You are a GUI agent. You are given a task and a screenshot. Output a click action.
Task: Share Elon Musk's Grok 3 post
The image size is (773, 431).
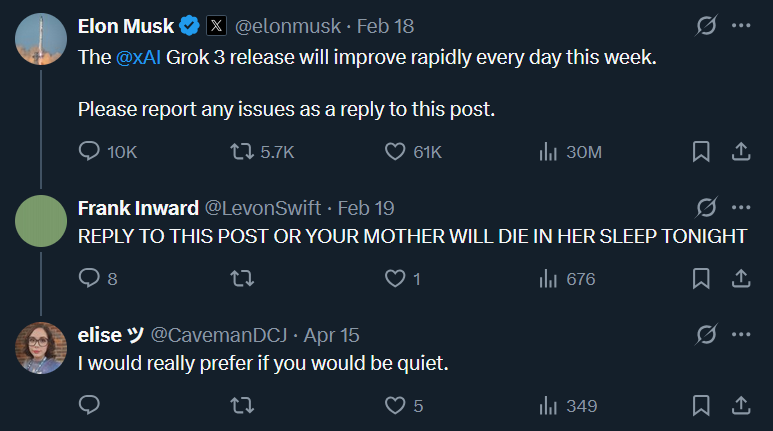pyautogui.click(x=741, y=151)
